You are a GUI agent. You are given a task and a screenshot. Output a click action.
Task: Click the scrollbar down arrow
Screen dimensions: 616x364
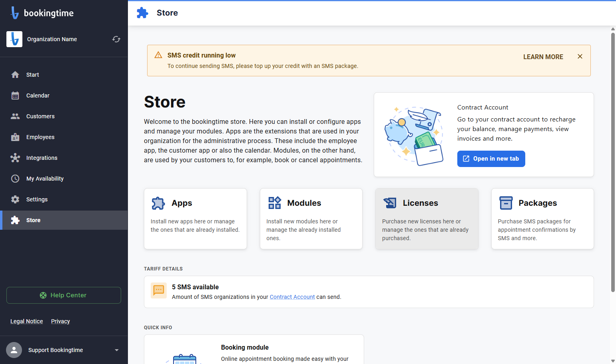pyautogui.click(x=613, y=361)
